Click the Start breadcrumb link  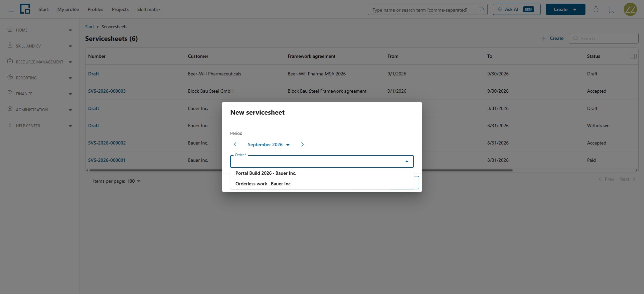(x=89, y=27)
